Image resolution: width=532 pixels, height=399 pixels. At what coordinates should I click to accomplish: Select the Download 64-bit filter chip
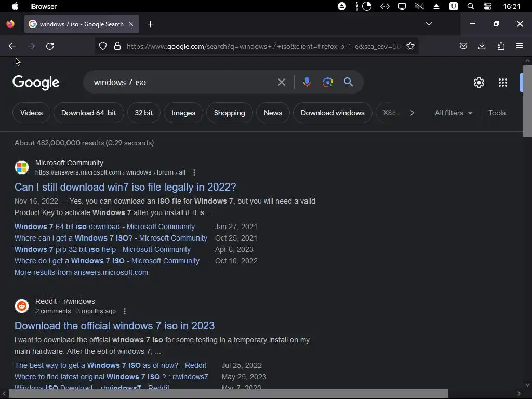[x=88, y=113]
